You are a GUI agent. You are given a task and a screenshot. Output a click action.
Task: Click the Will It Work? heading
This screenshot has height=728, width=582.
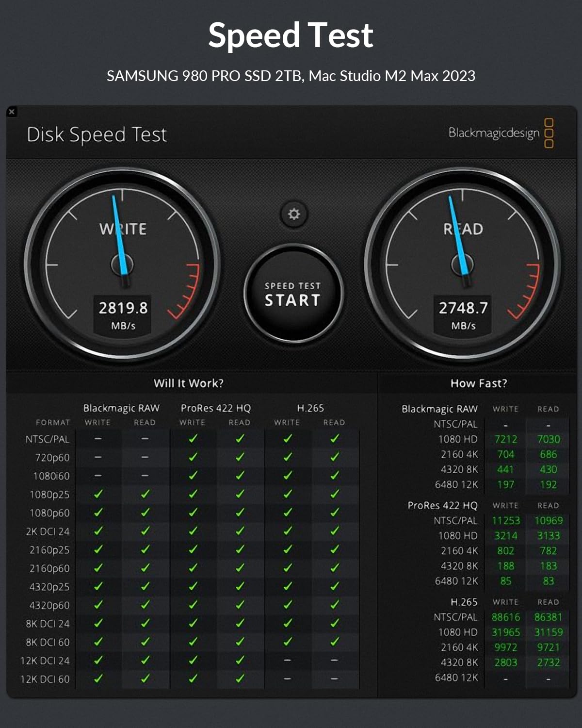coord(189,383)
